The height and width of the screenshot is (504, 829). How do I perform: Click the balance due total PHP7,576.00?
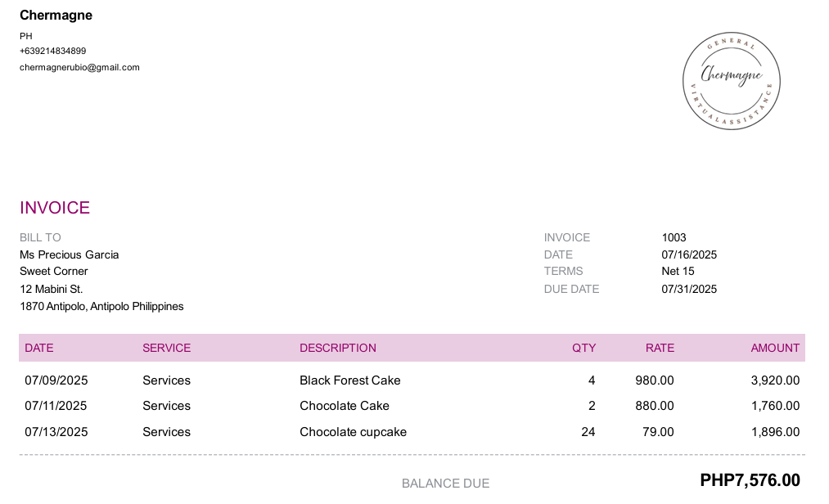pos(750,480)
